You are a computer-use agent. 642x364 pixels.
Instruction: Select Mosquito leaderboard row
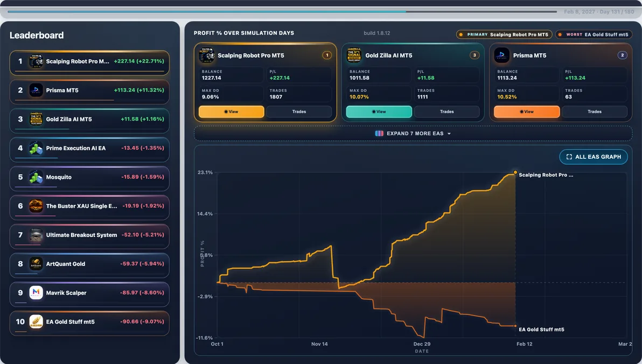[x=89, y=179]
